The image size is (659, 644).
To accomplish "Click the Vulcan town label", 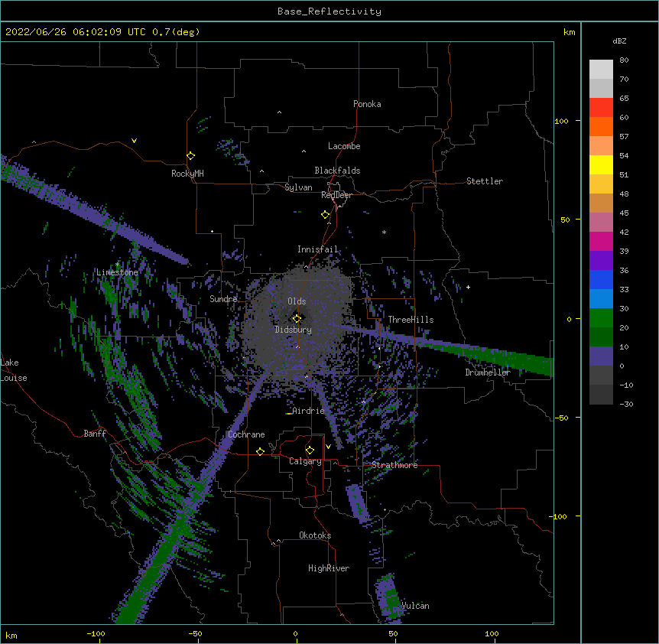I will tap(415, 606).
